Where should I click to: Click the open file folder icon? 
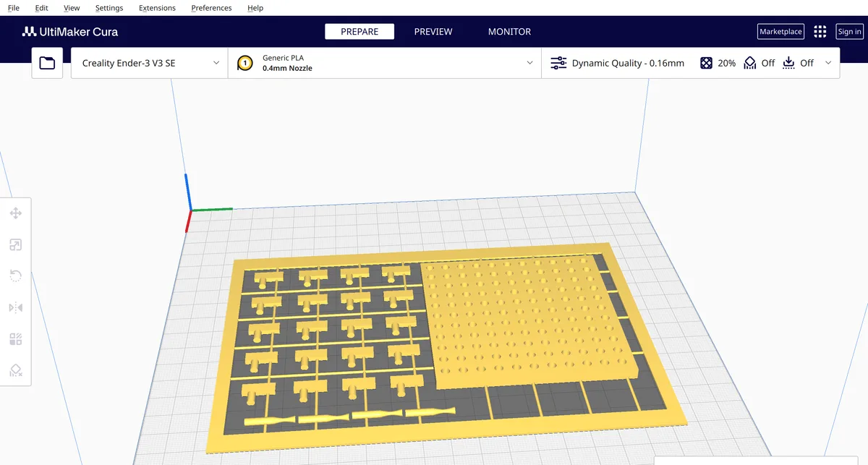(x=47, y=63)
